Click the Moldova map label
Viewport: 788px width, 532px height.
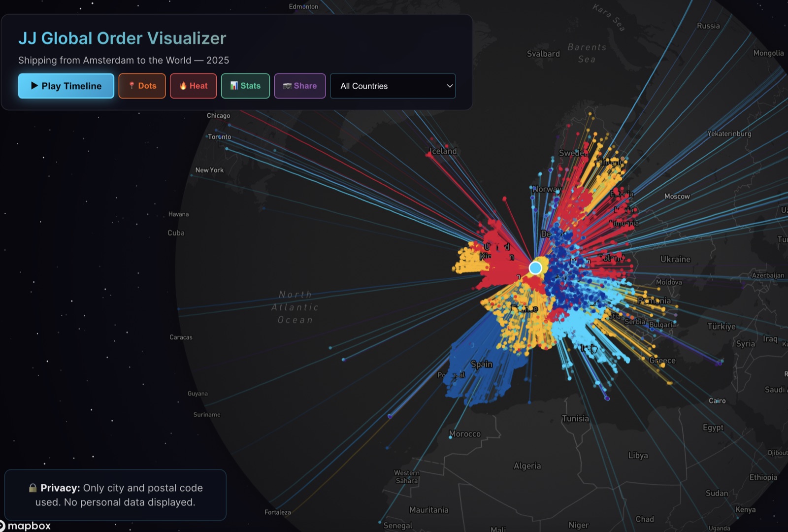click(669, 282)
